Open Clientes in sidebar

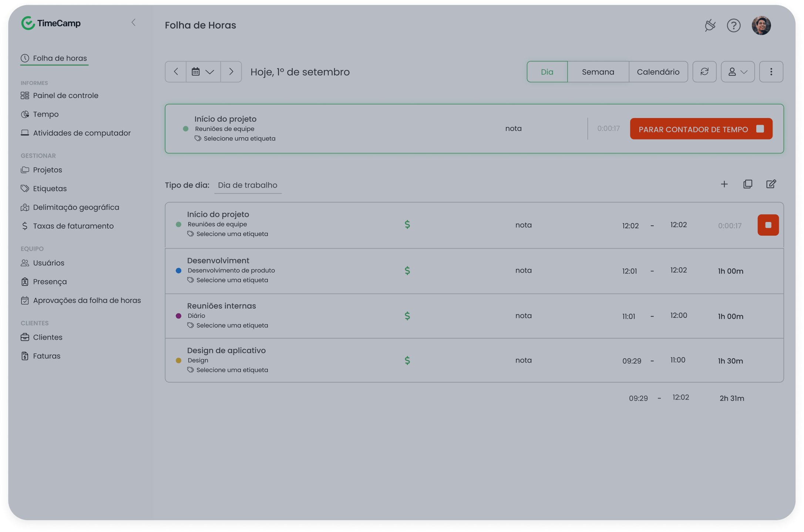pos(41,337)
